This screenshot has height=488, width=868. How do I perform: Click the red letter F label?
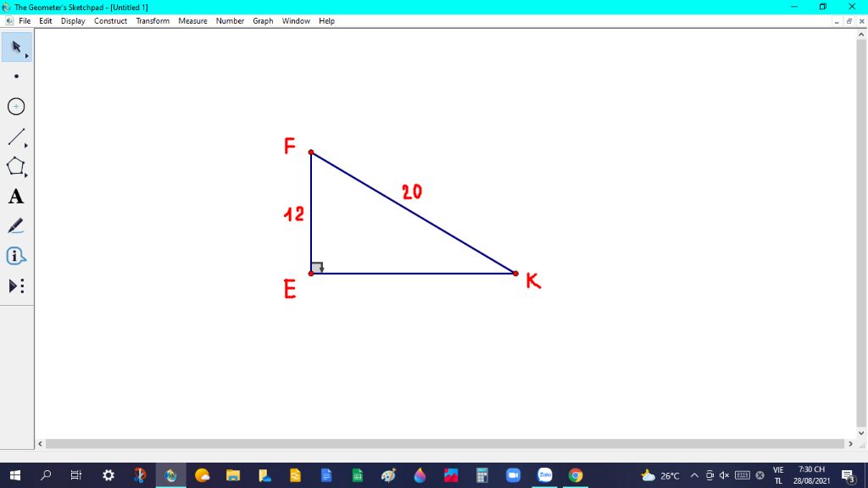pos(290,146)
